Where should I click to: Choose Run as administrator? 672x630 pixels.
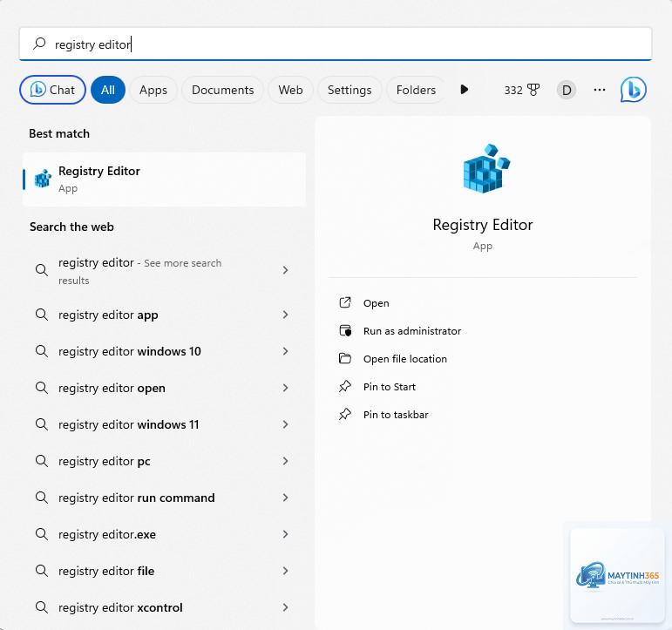point(412,331)
